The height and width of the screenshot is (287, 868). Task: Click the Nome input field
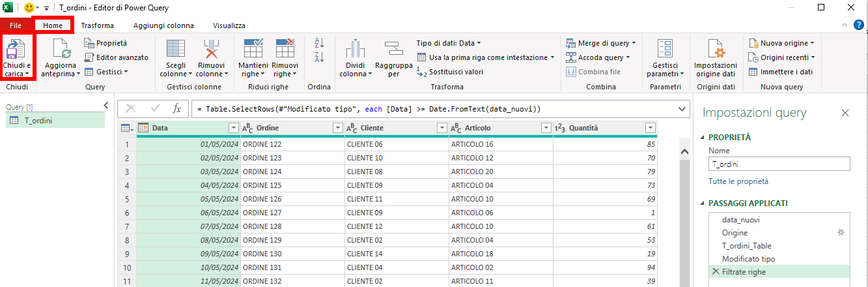coord(779,165)
